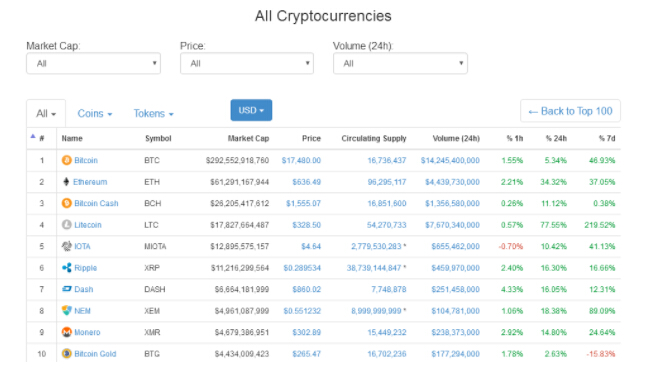Click the sort arrow beside the # column
This screenshot has height=378, width=662.
tap(33, 136)
